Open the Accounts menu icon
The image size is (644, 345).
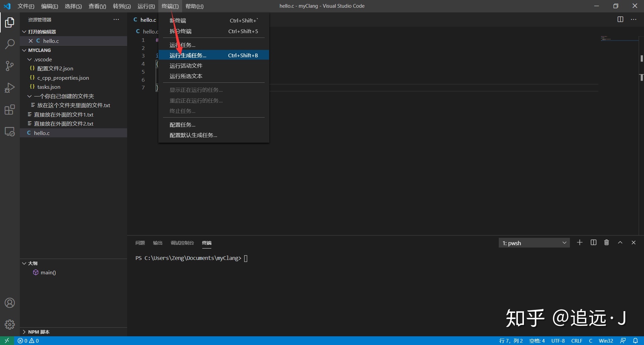click(x=10, y=303)
